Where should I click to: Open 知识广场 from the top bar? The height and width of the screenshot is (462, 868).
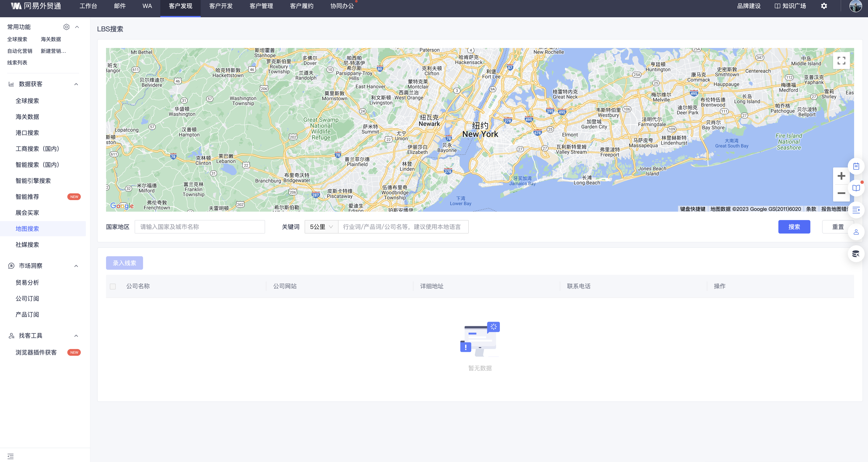coord(790,6)
